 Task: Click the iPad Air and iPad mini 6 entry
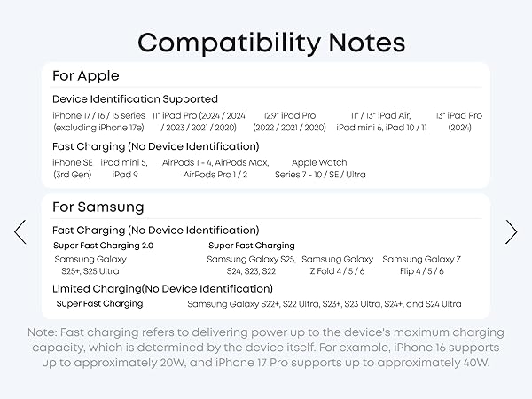381,121
